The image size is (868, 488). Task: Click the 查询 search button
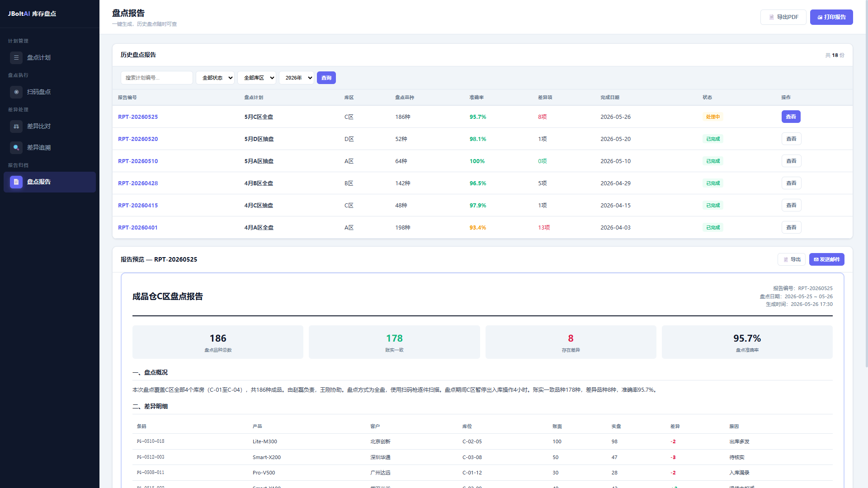pyautogui.click(x=326, y=78)
